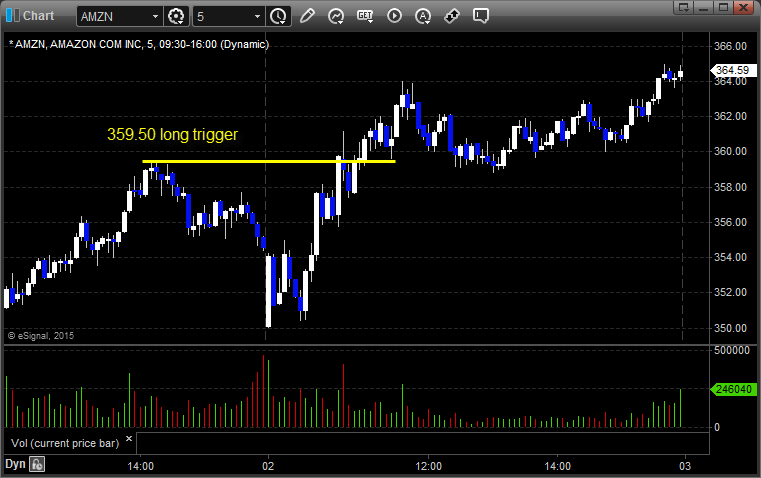
Task: Click the 246040 volume value marker
Action: (x=733, y=389)
